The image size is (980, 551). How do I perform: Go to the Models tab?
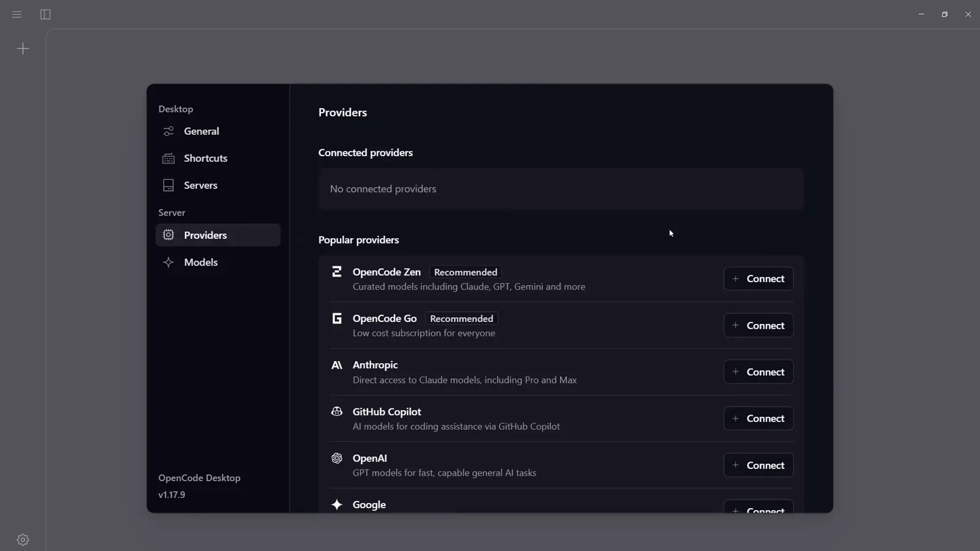click(x=218, y=262)
